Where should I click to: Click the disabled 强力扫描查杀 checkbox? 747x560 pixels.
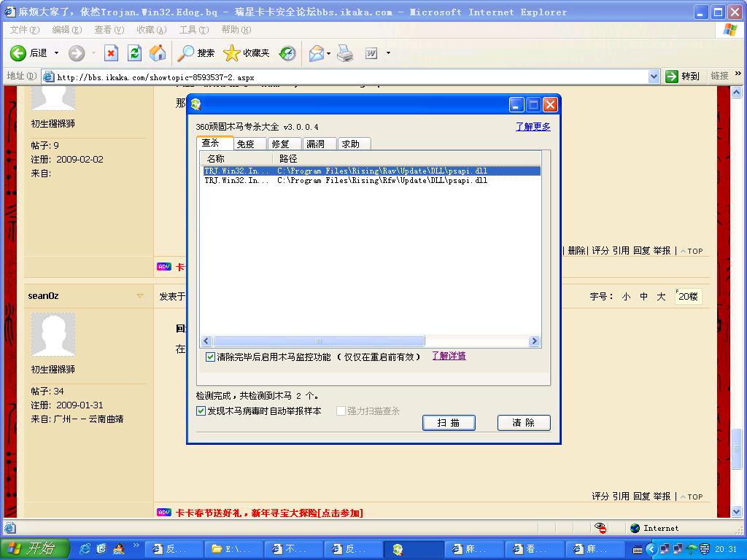point(341,411)
